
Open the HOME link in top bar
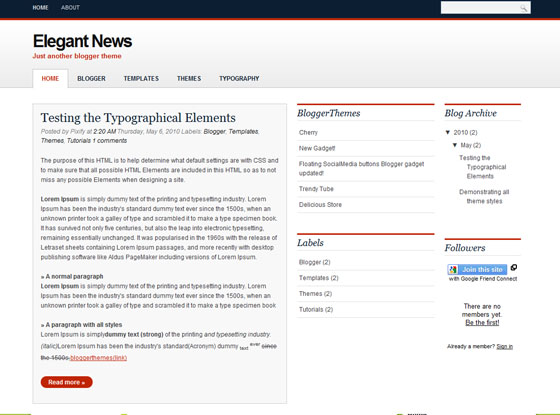40,8
